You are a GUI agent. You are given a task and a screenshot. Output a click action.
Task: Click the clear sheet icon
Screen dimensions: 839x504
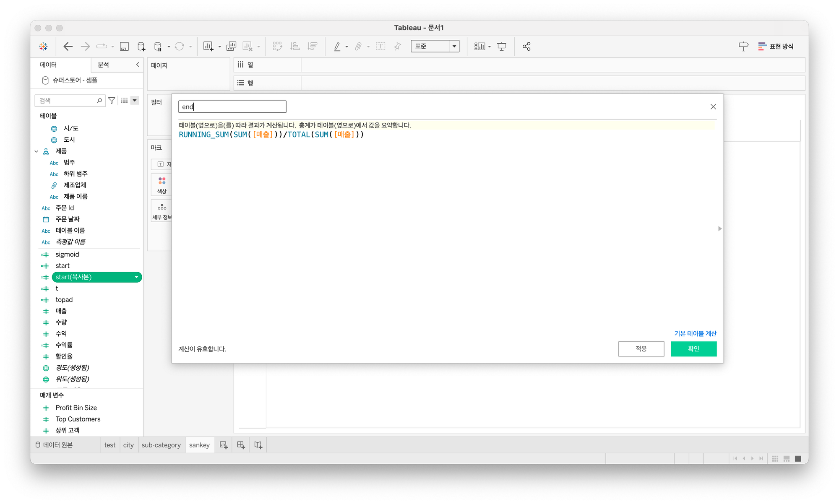[248, 47]
